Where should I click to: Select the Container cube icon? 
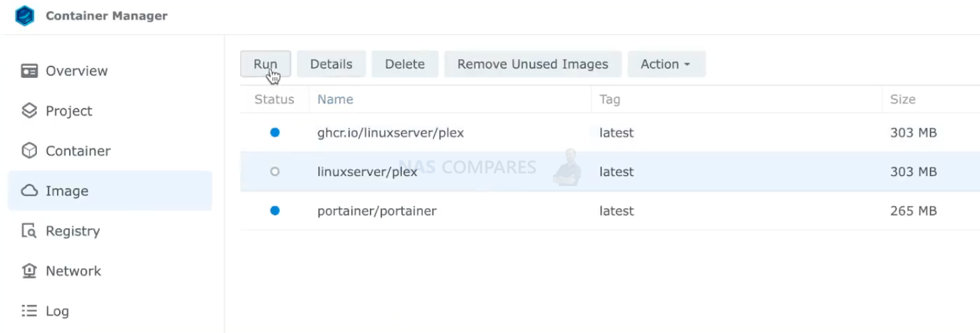(29, 151)
